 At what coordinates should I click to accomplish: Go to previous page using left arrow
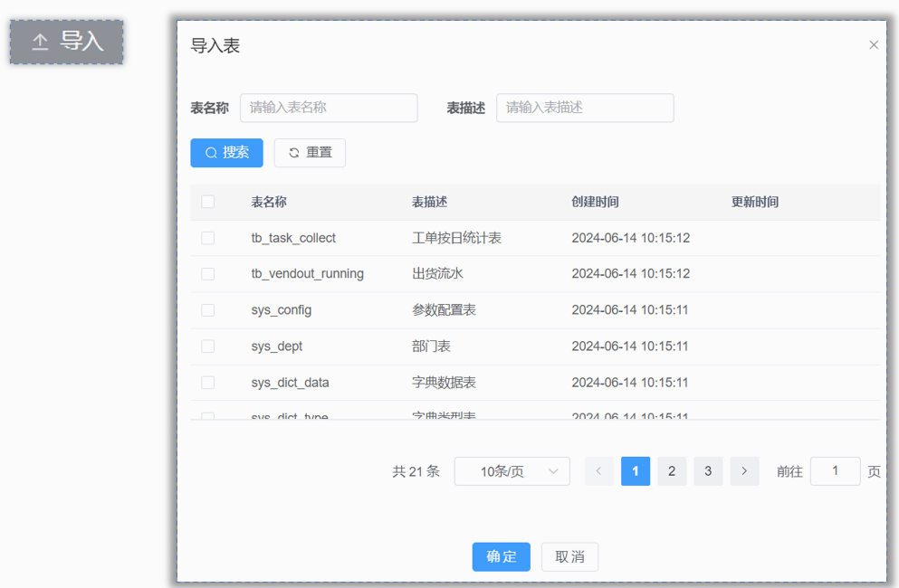(598, 471)
